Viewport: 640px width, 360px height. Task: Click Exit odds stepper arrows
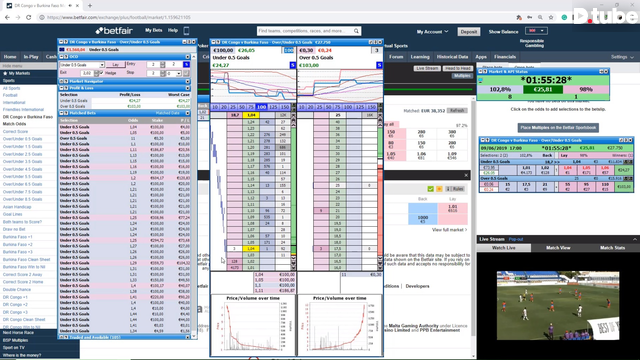pos(97,73)
